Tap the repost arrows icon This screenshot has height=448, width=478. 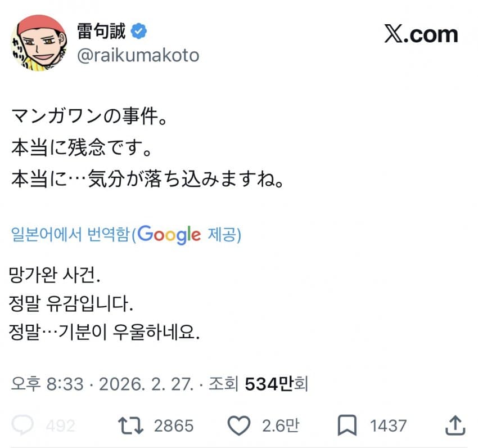132,425
